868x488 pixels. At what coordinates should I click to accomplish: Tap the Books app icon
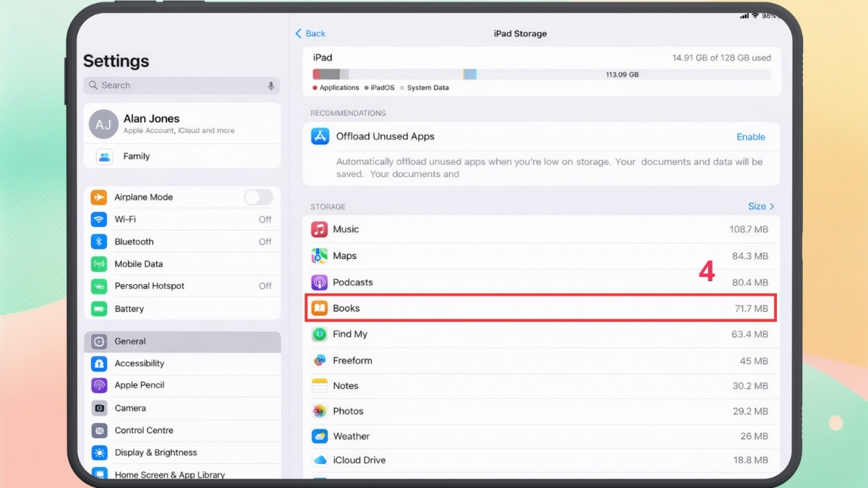(x=320, y=308)
